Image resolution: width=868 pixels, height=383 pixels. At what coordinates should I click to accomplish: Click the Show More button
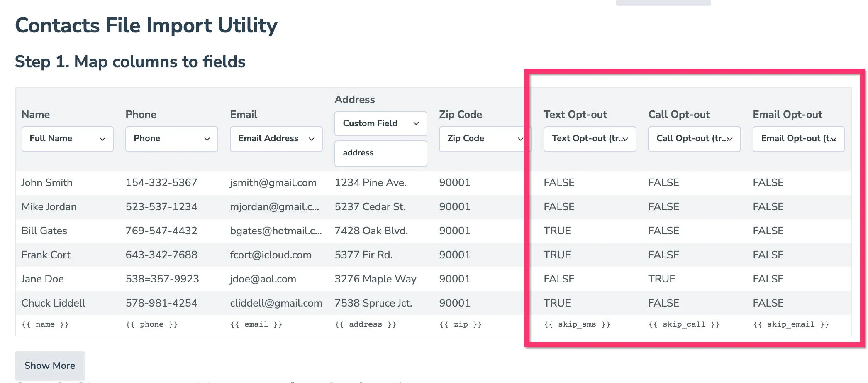[x=49, y=365]
